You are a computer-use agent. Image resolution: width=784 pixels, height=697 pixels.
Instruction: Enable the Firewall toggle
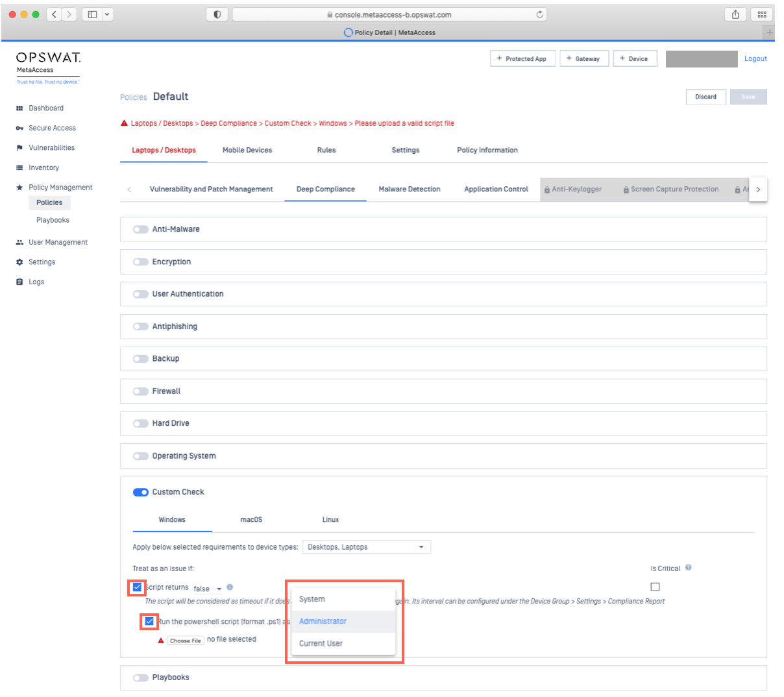click(140, 391)
